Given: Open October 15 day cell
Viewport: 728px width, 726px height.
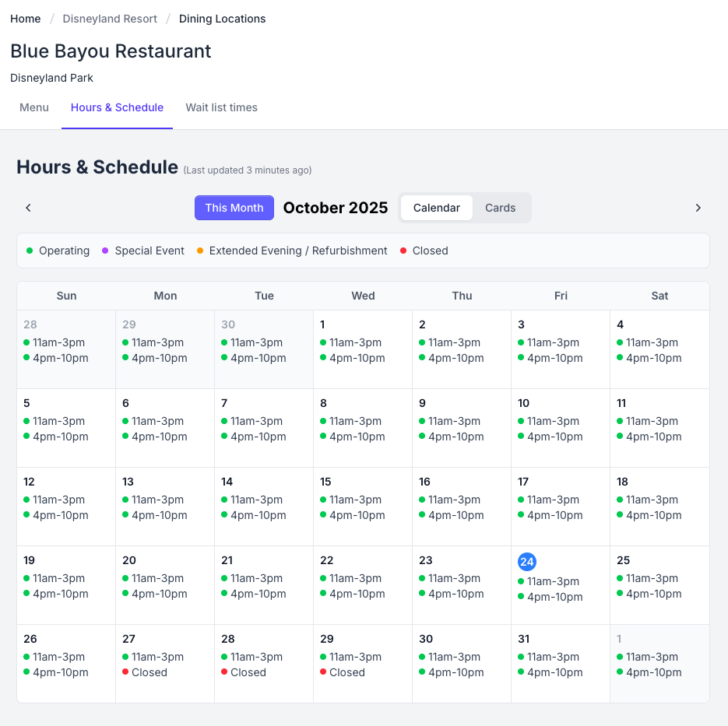Looking at the screenshot, I should [x=362, y=506].
